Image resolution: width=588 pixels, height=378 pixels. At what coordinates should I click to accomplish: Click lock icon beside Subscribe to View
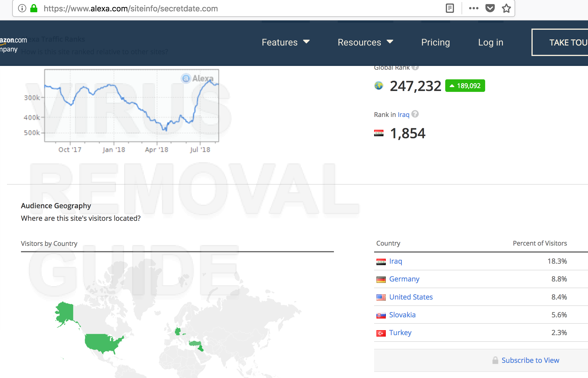click(495, 360)
